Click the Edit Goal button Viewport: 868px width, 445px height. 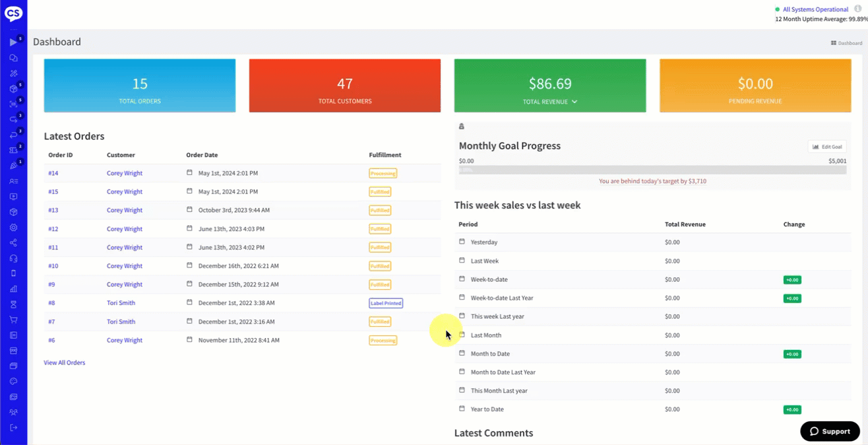point(827,147)
